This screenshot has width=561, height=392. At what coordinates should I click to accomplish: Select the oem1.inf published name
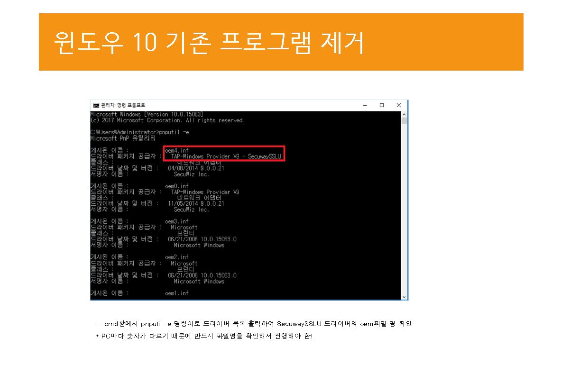[176, 293]
